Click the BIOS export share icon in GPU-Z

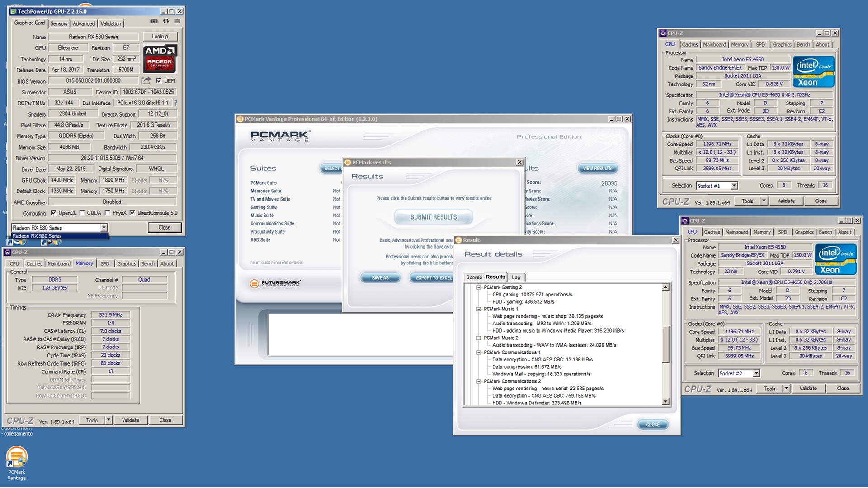pos(146,80)
